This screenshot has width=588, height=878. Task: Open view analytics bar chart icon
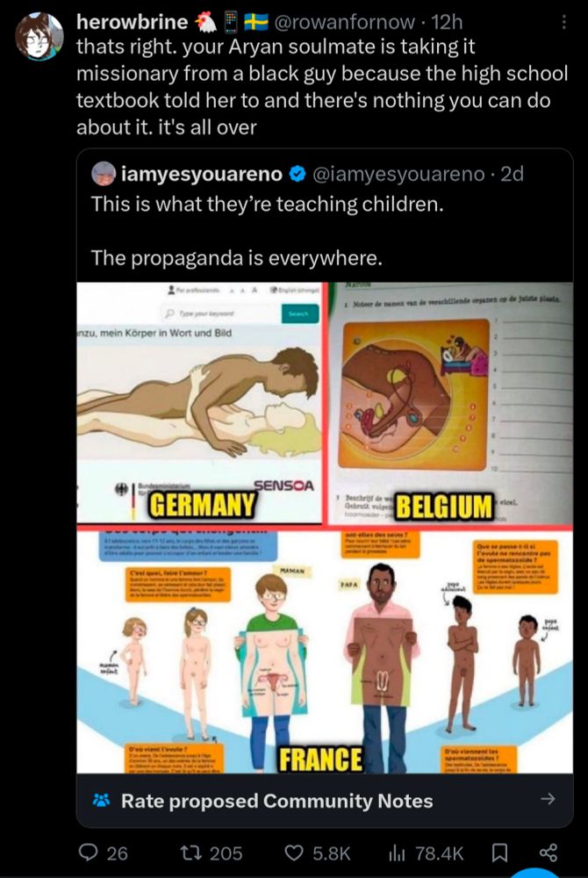(397, 853)
